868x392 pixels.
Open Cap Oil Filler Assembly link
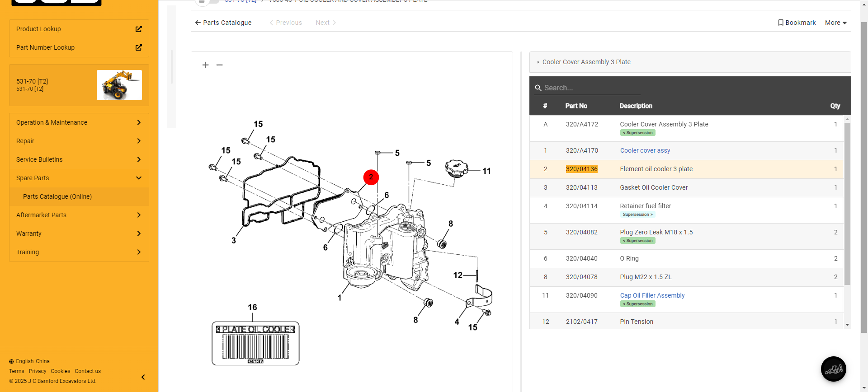(x=652, y=295)
